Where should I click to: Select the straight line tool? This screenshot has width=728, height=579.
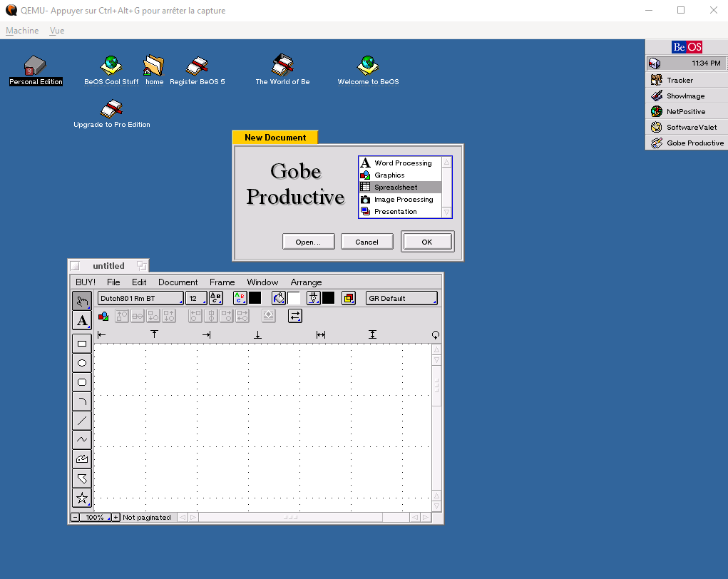coord(82,421)
